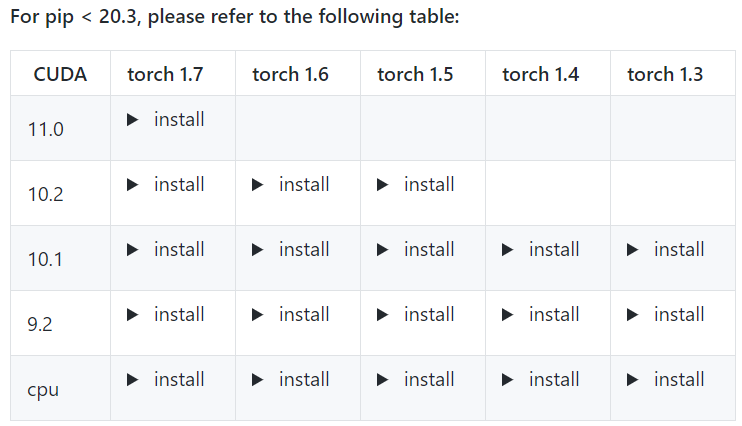Expand install for CUDA 10.1 torch 1.3
Screen dimensions: 742x426
click(x=667, y=250)
